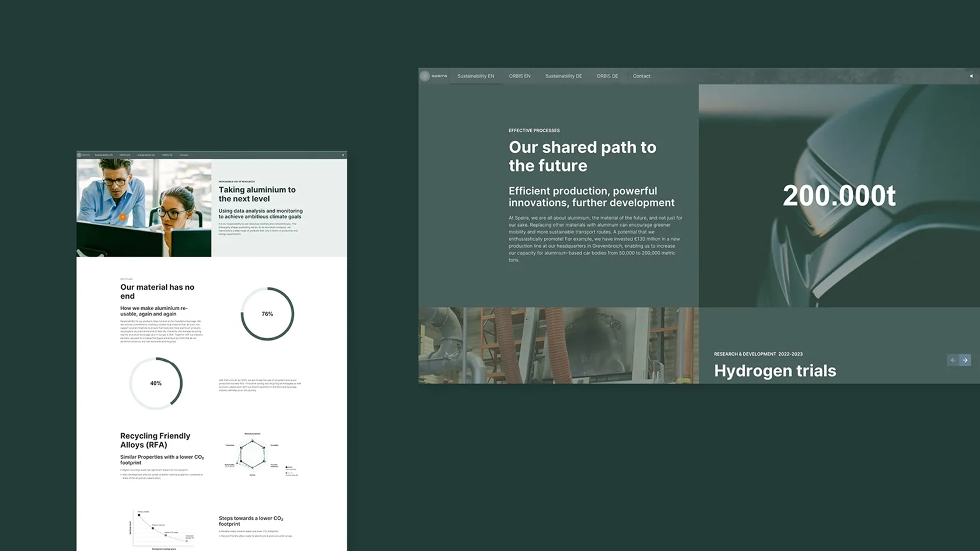Screen dimensions: 980x551
Task: Open Contact tab in left window
Action: [184, 155]
